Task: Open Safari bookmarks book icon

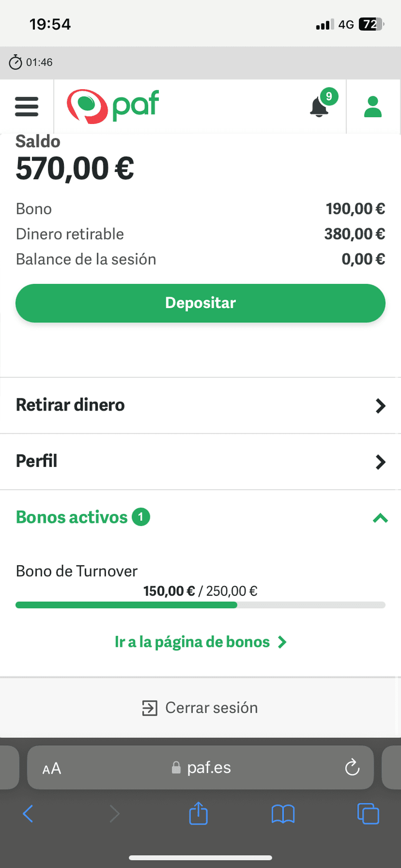Action: (x=283, y=814)
